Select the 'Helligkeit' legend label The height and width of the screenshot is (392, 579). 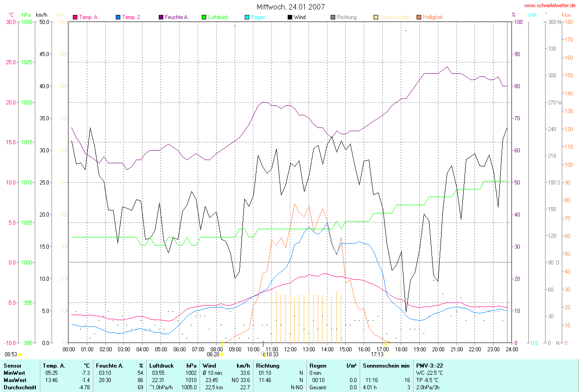point(433,17)
